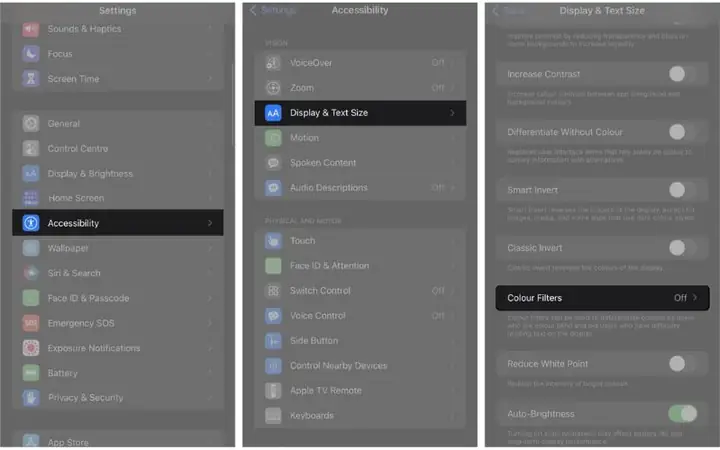Tap the Screen Time hourglass icon
Viewport: 720px width, 450px height.
pyautogui.click(x=31, y=79)
